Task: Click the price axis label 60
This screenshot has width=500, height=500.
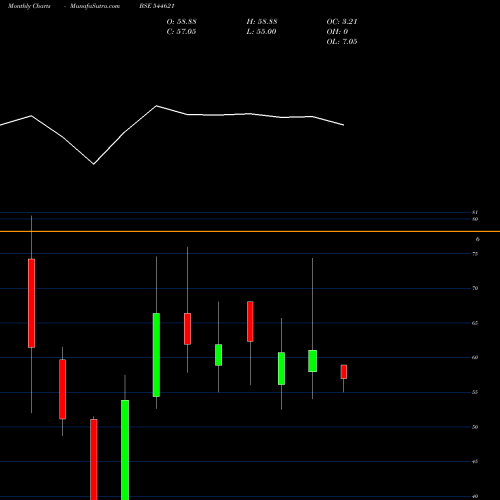Action: pos(475,358)
